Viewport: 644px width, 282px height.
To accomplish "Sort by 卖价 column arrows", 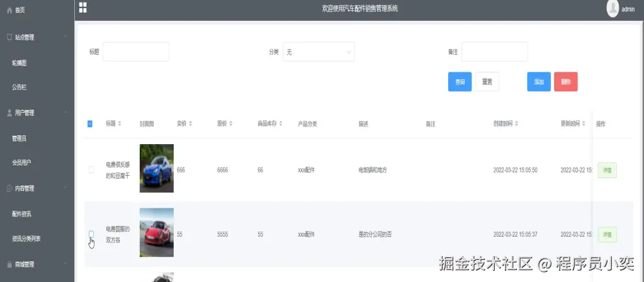I will (x=191, y=123).
